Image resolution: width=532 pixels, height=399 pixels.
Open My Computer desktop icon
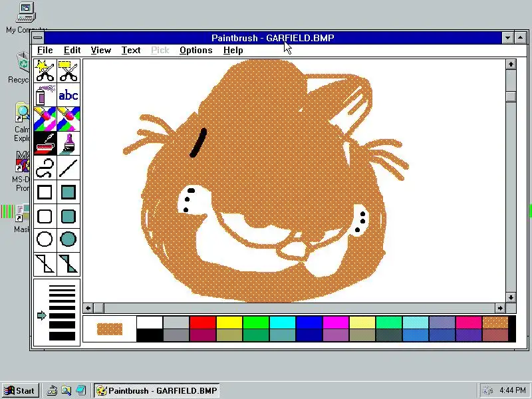click(x=26, y=18)
